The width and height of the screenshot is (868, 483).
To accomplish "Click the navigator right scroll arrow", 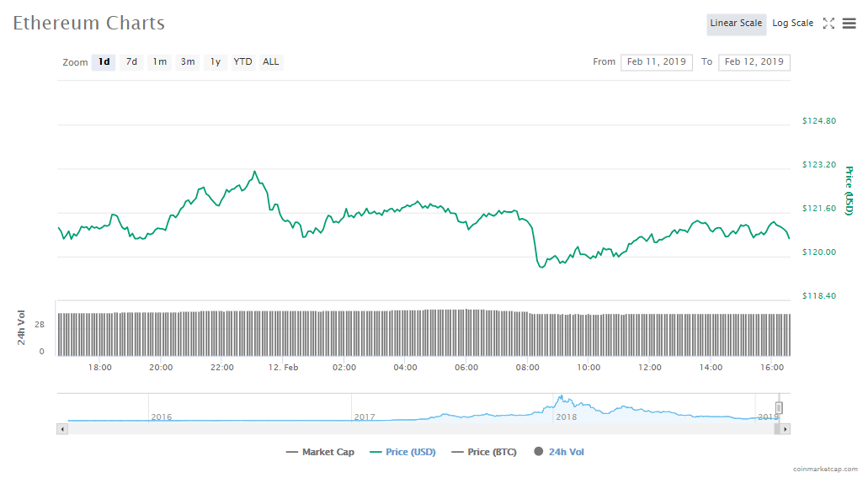I will (785, 429).
